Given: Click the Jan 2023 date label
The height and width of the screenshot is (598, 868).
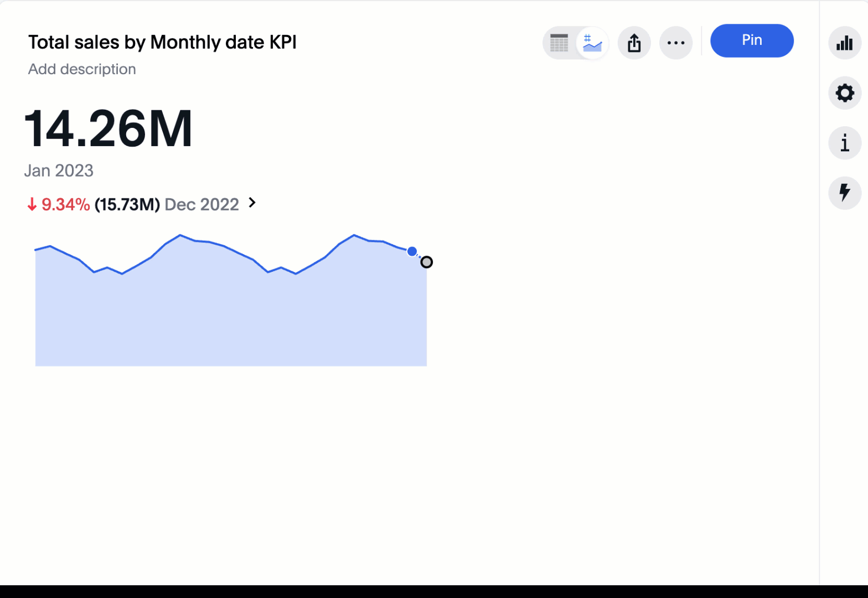Looking at the screenshot, I should (x=59, y=171).
